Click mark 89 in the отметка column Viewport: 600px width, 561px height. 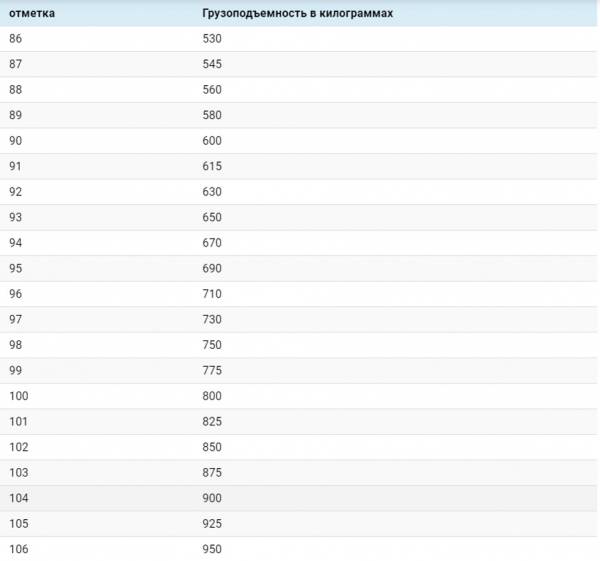[15, 115]
